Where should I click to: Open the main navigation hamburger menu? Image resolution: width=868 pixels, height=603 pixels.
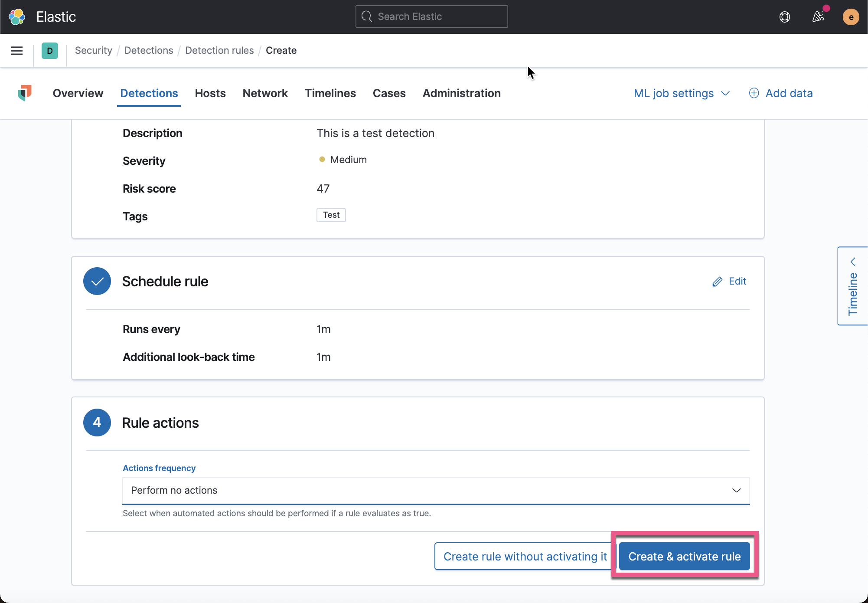(x=16, y=50)
